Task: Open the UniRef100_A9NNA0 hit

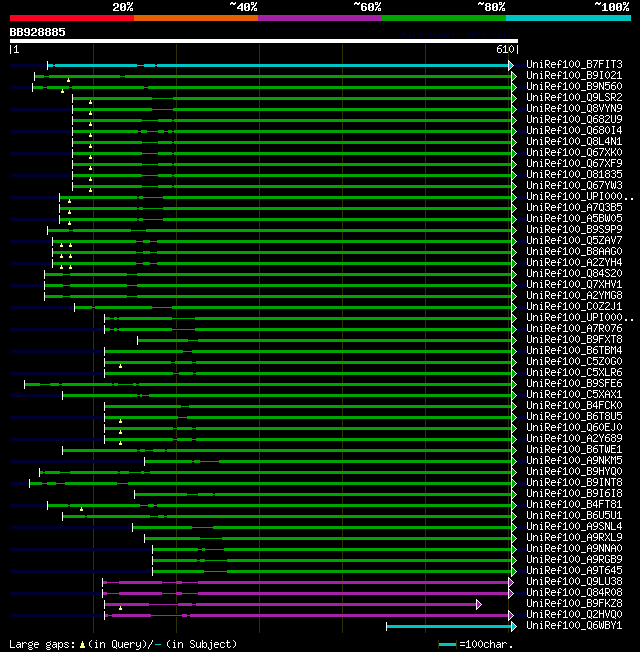Action: click(x=574, y=549)
